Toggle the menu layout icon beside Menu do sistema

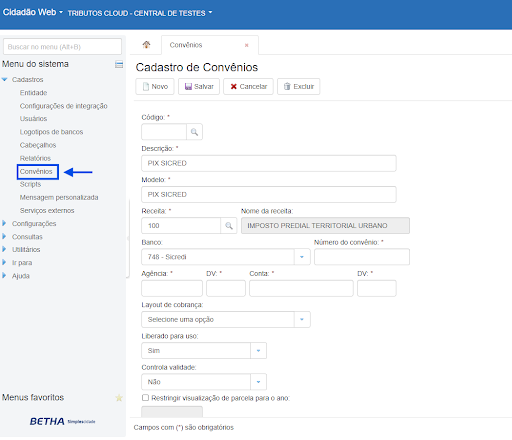coord(119,64)
